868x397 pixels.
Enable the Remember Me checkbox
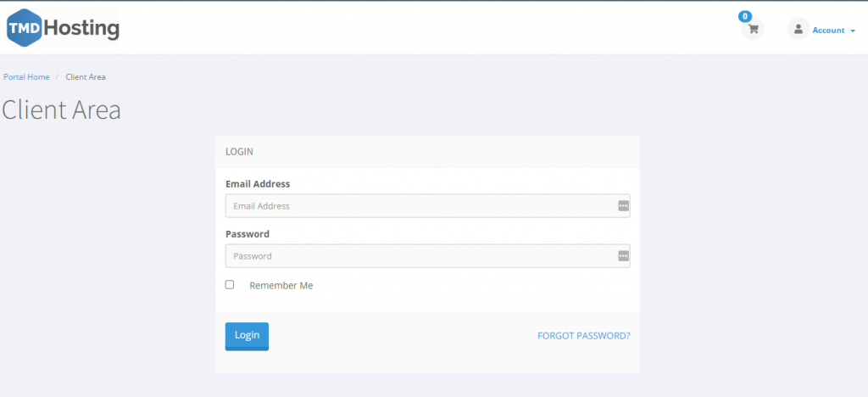click(x=230, y=285)
